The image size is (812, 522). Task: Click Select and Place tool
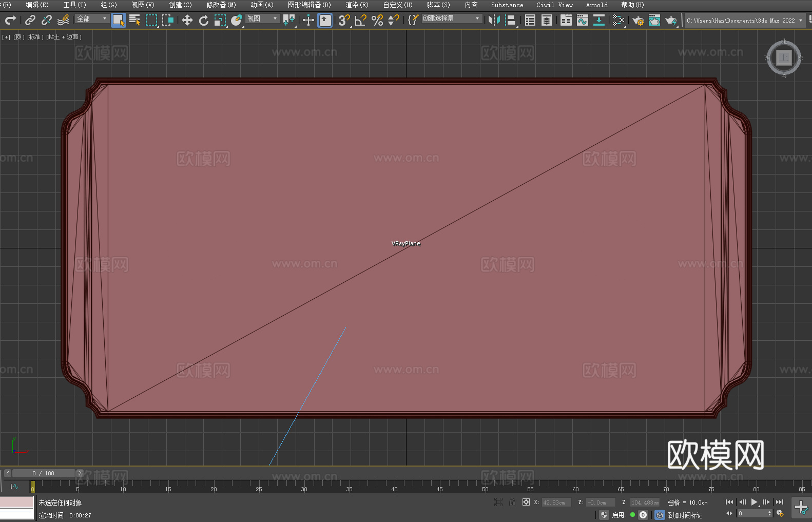click(x=237, y=20)
